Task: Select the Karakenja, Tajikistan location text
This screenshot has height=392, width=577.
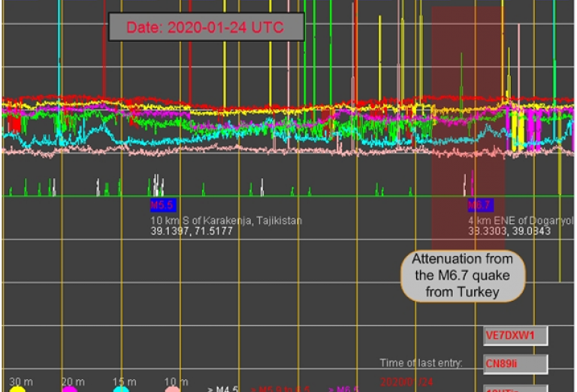Action: tap(226, 221)
